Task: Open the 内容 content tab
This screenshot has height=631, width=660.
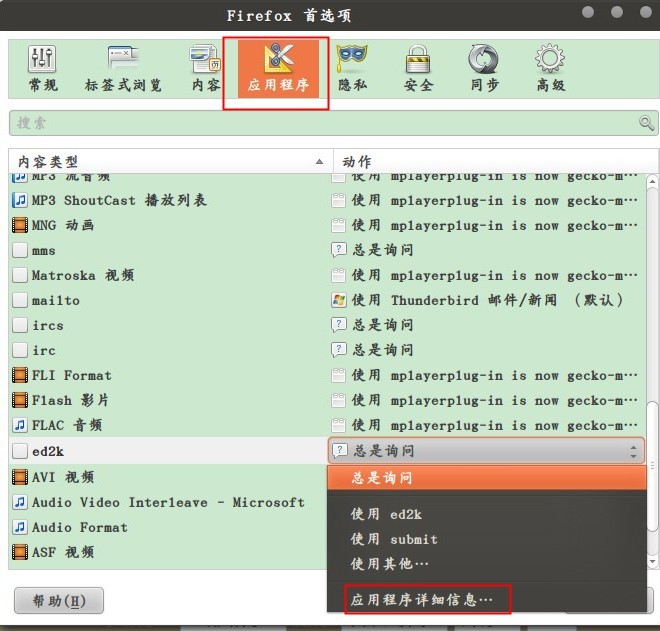Action: 206,69
